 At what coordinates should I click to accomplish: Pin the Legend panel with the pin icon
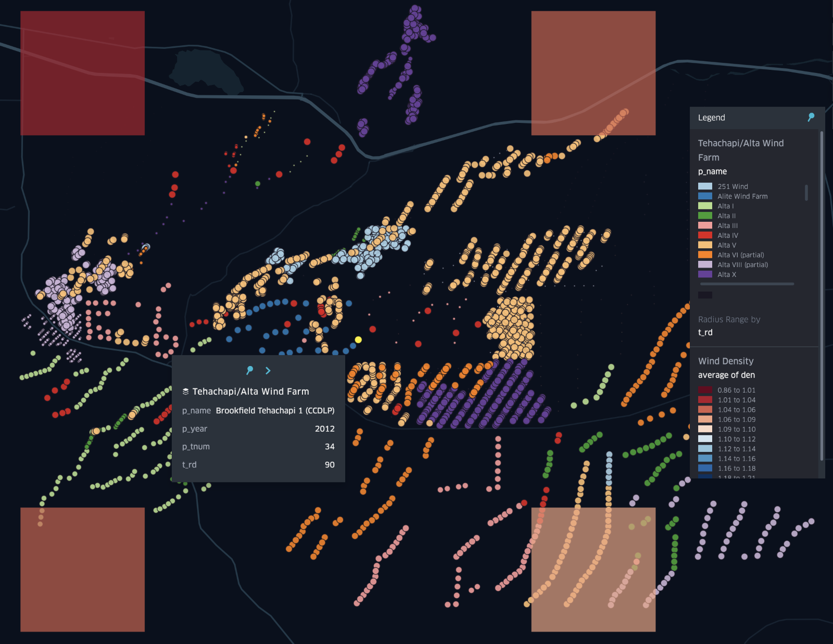(811, 117)
